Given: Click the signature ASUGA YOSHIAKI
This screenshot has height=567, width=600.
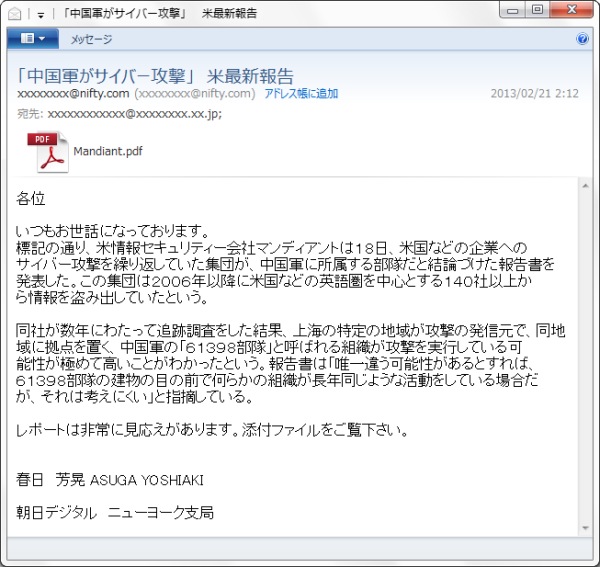Looking at the screenshot, I should click(147, 480).
